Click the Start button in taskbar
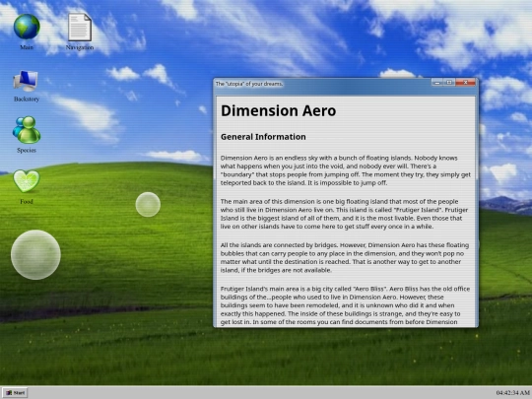The width and height of the screenshot is (532, 399). [15, 392]
